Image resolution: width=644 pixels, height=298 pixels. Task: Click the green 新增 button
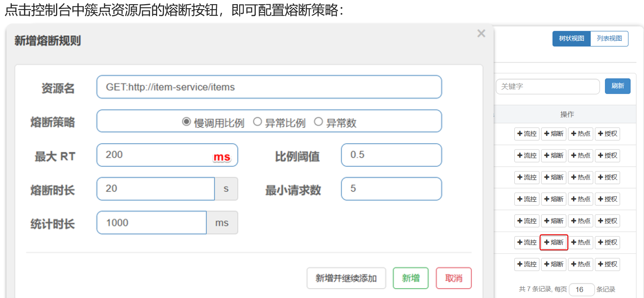click(x=411, y=278)
